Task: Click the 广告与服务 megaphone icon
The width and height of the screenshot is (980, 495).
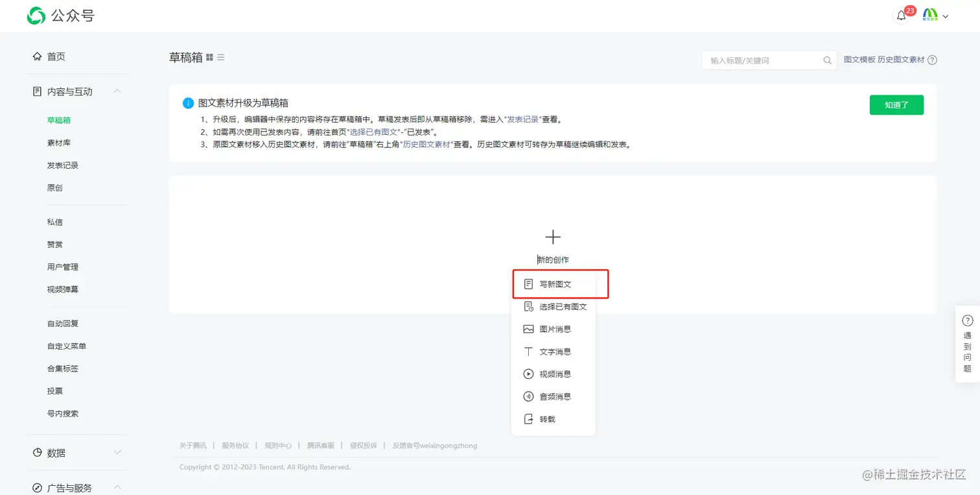Action: click(38, 488)
